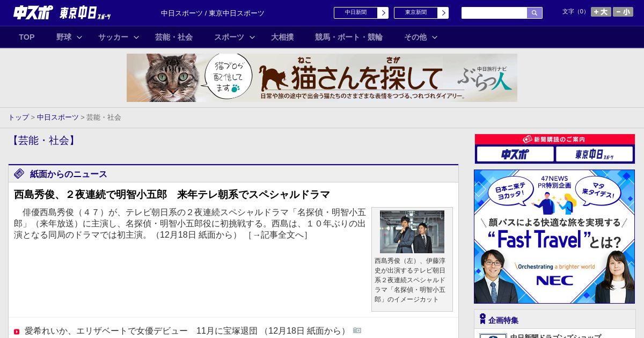The image size is (644, 338).
Task: Click the 企画特集 sidebar heading
Action: tap(503, 320)
